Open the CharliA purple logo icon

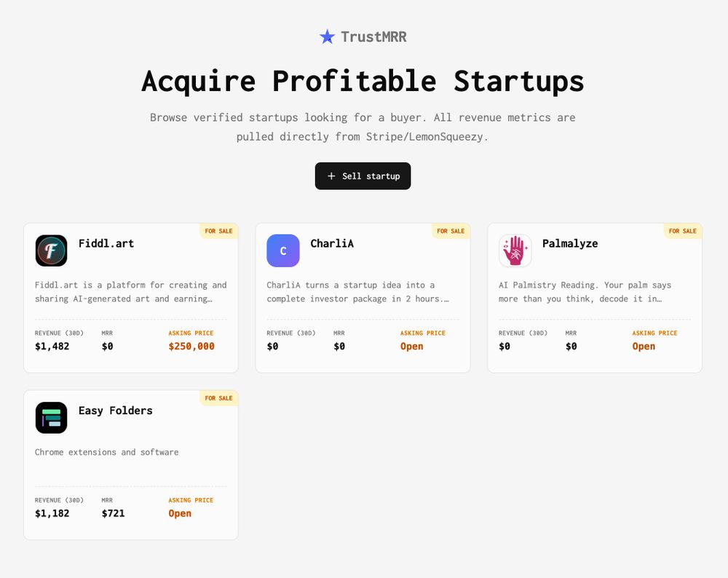(283, 250)
